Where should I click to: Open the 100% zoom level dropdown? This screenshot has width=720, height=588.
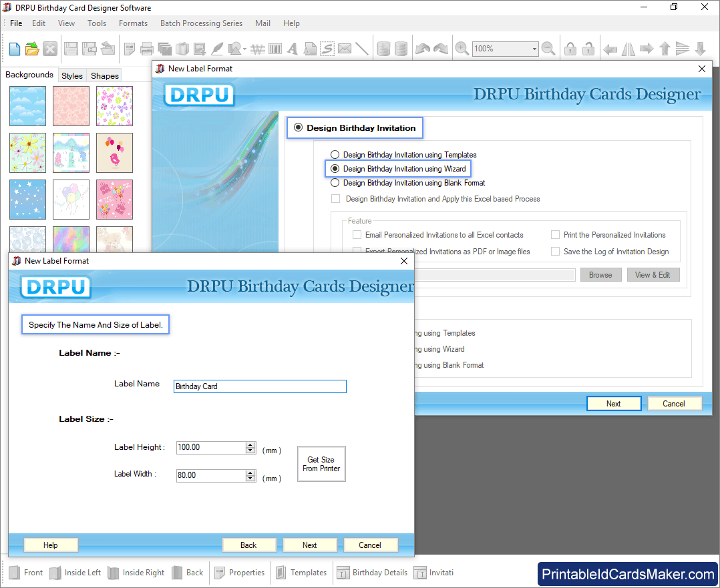(534, 49)
